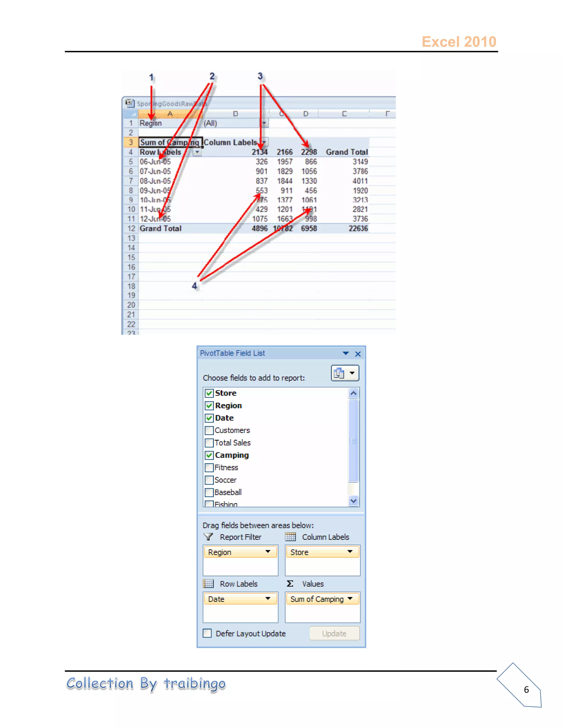The image size is (563, 728).
Task: Uncheck the Camping field checkbox
Action: [209, 455]
